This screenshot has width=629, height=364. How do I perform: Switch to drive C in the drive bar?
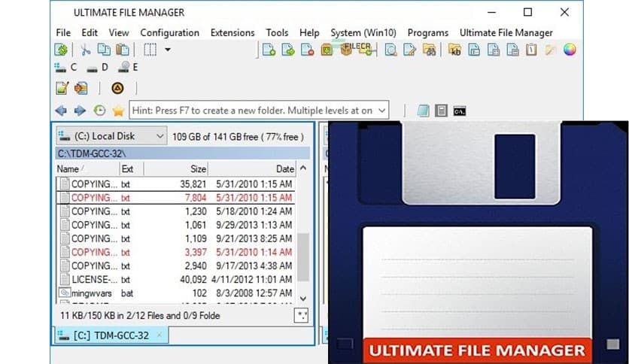coord(65,68)
